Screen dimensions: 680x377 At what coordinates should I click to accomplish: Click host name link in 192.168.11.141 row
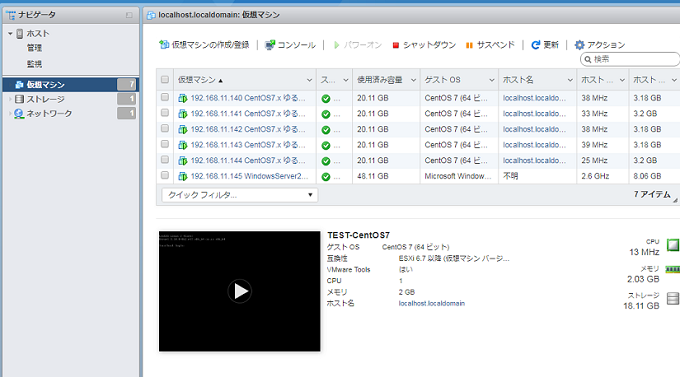tap(534, 114)
